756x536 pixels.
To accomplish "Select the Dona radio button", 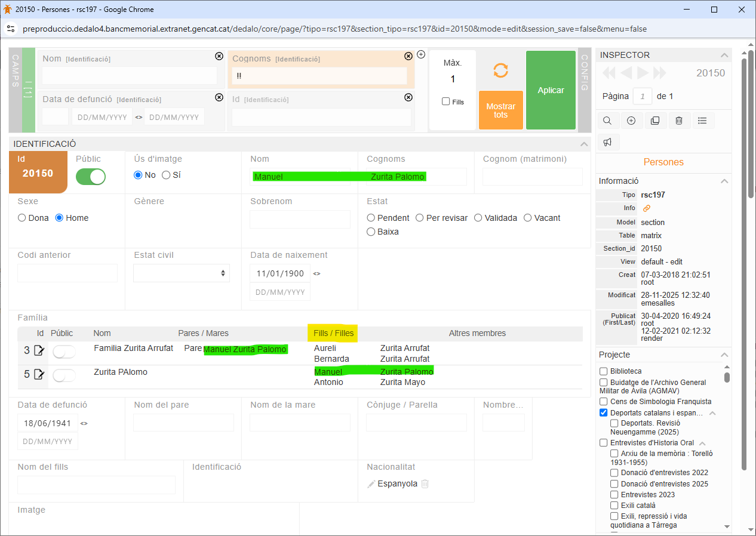I will [22, 218].
